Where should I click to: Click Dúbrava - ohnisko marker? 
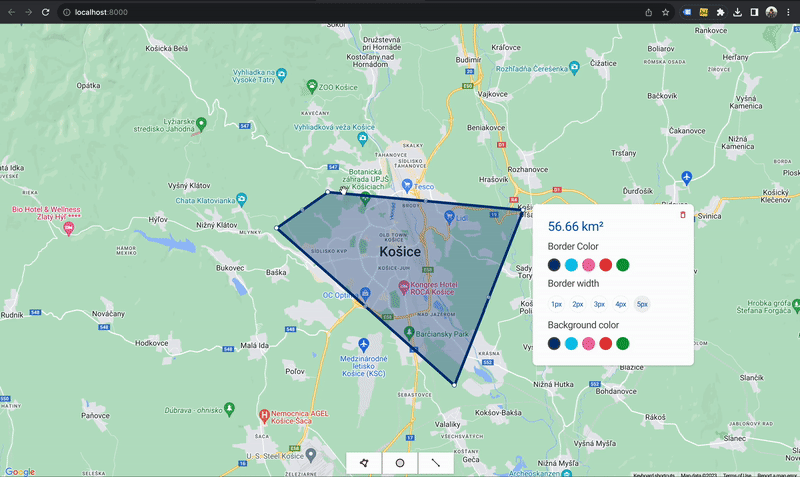click(230, 408)
